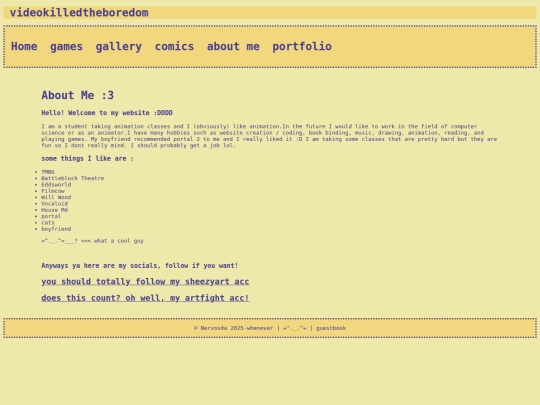The height and width of the screenshot is (405, 540).
Task: Go to the games page
Action: pyautogui.click(x=66, y=46)
